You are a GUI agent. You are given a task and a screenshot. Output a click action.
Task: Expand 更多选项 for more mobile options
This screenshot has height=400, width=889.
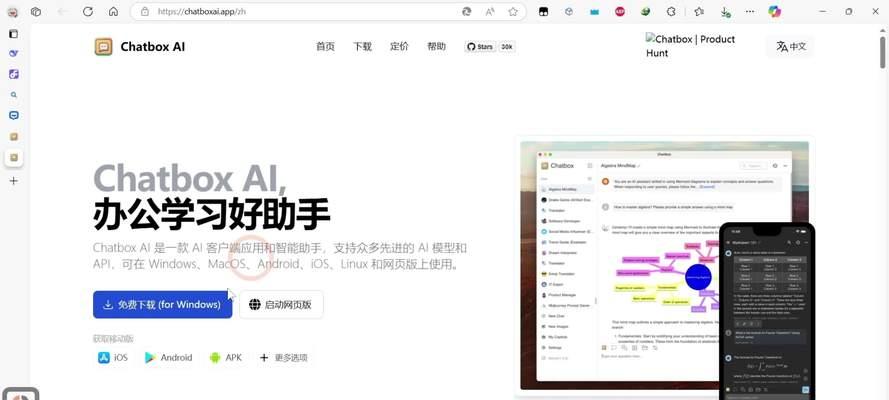coord(283,358)
